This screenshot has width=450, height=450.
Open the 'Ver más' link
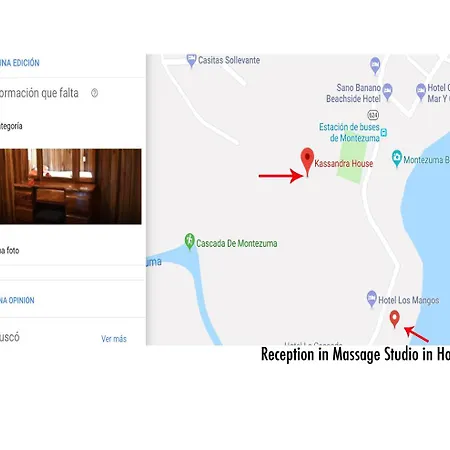114,339
